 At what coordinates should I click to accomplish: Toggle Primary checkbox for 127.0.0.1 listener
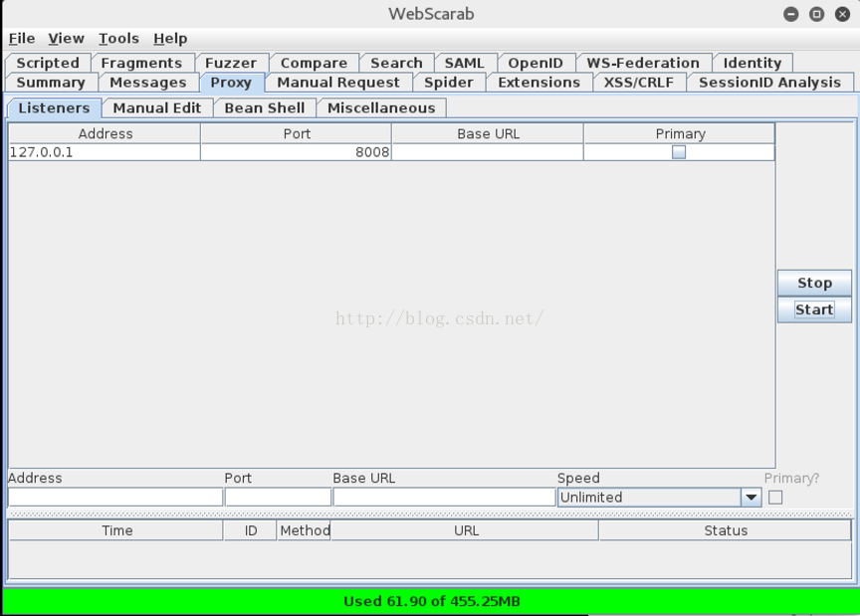pos(679,152)
